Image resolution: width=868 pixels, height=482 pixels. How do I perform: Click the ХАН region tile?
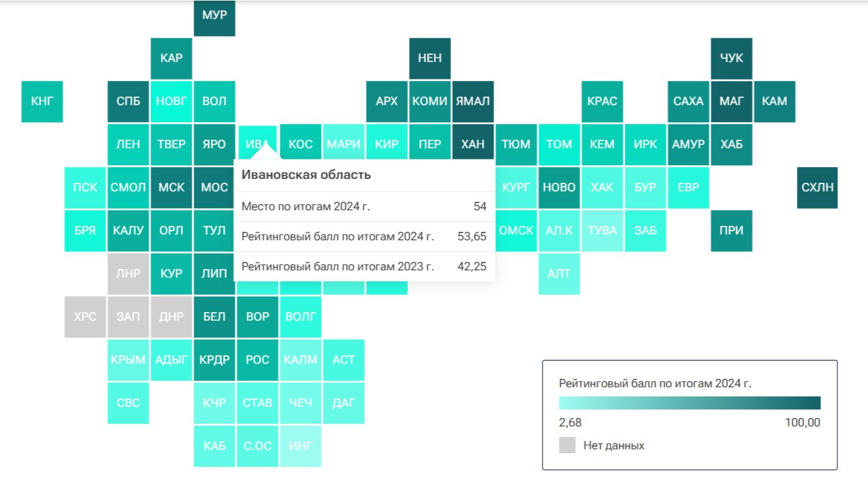[x=473, y=144]
